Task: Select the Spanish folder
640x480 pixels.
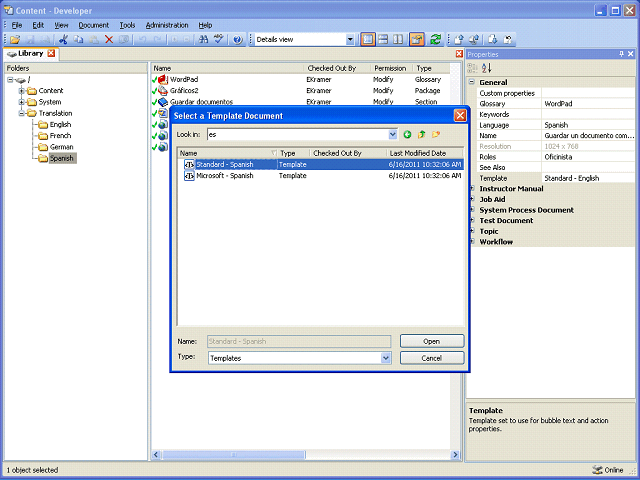Action: 61,158
